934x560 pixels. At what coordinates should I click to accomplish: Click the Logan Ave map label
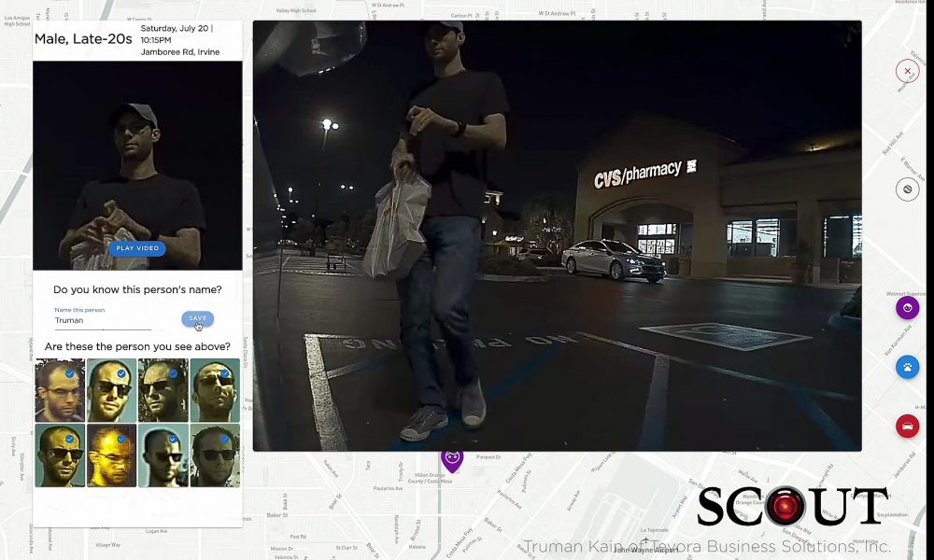point(157,531)
